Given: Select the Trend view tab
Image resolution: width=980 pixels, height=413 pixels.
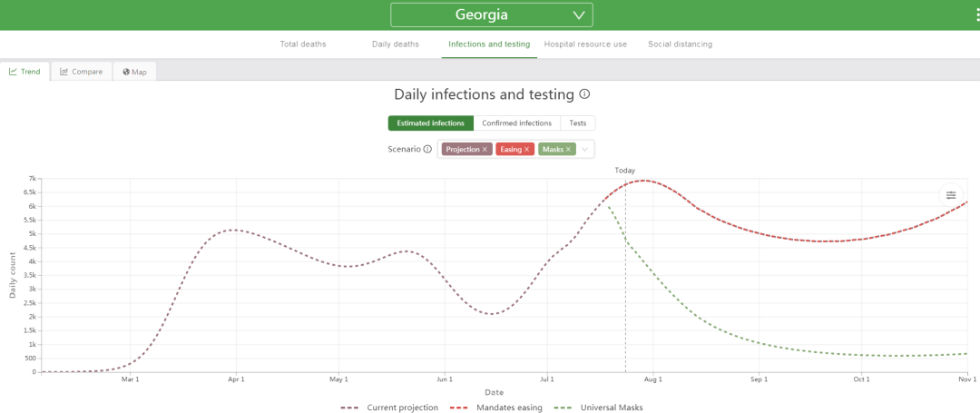Looking at the screenshot, I should coord(25,71).
